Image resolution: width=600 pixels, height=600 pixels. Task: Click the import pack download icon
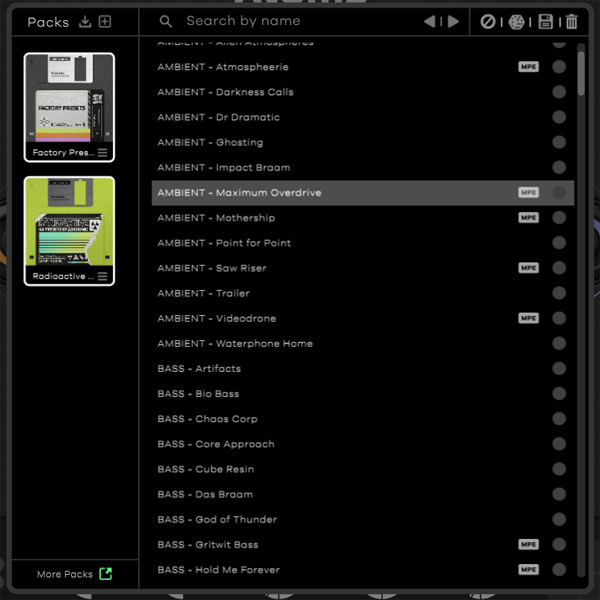[x=85, y=22]
